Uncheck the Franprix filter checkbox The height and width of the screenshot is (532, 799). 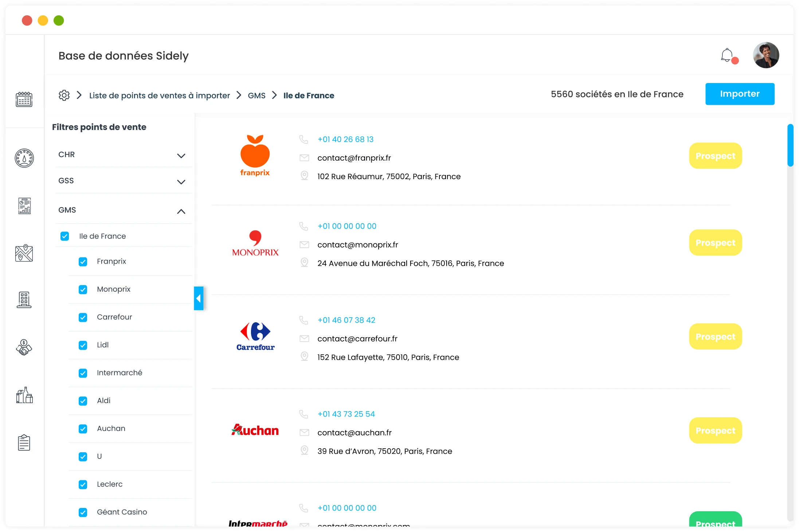tap(83, 262)
